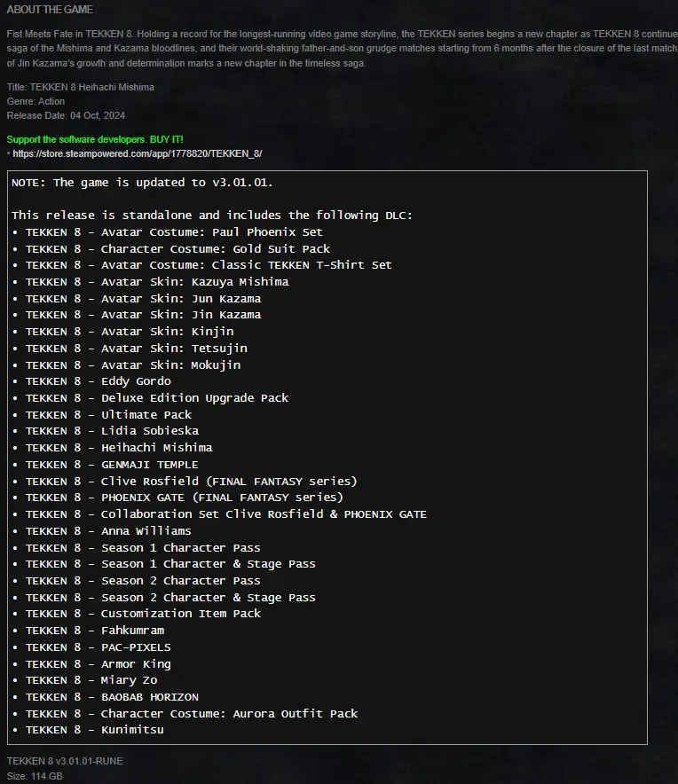
Task: Click 'Season 1 Character & Stage Pass' entry
Action: pos(170,564)
